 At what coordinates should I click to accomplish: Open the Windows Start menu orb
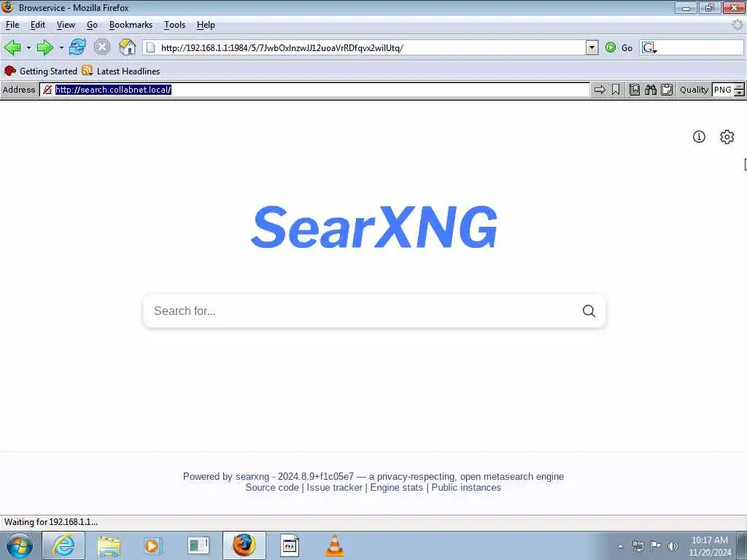[19, 545]
